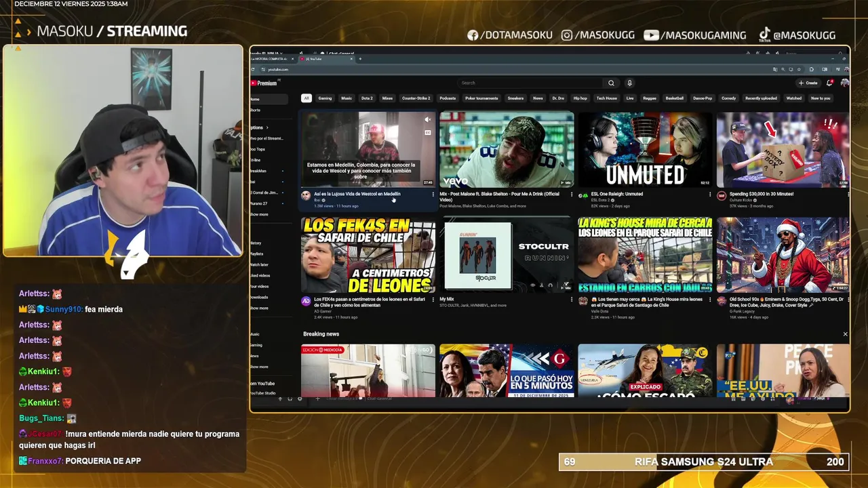This screenshot has height=488, width=868.
Task: Click the G-Funk Legacy channel avatar
Action: tap(722, 301)
